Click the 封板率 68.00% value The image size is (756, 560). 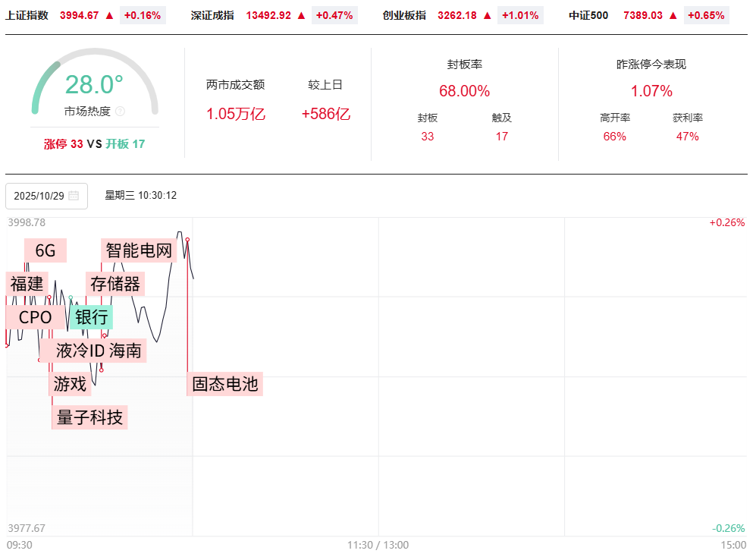pos(464,91)
